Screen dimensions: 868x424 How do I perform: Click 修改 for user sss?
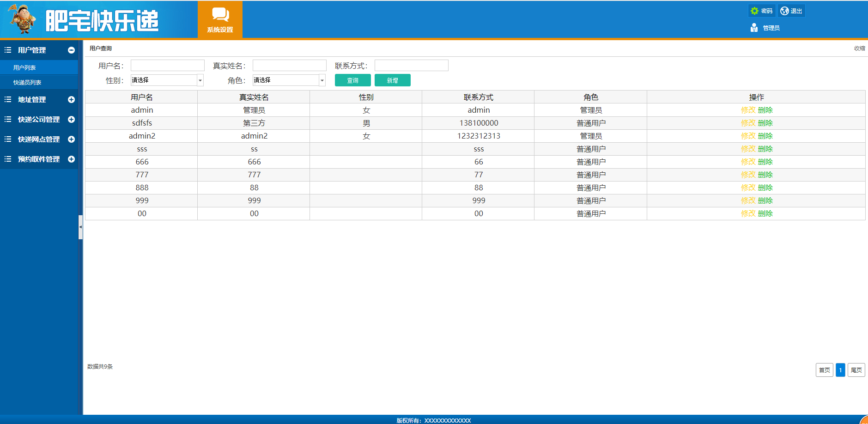(748, 149)
